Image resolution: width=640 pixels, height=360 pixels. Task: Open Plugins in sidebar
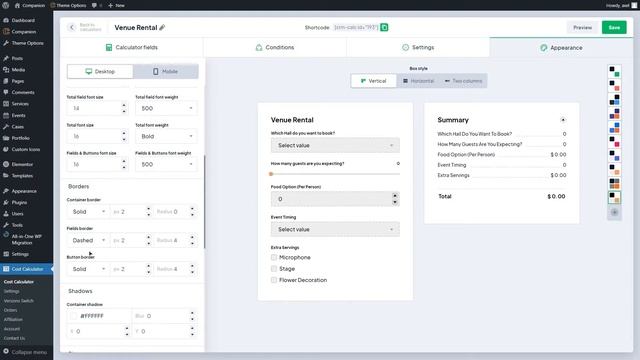[19, 202]
